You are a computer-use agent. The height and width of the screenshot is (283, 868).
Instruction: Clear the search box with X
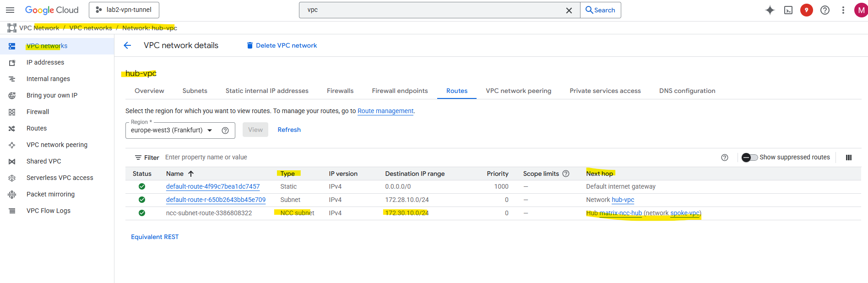click(x=569, y=10)
